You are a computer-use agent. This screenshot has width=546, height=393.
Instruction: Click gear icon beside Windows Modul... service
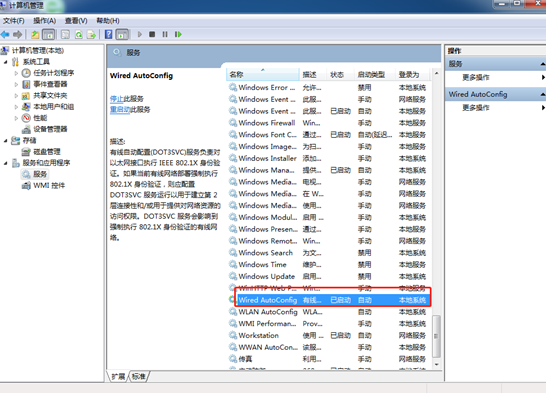[233, 217]
